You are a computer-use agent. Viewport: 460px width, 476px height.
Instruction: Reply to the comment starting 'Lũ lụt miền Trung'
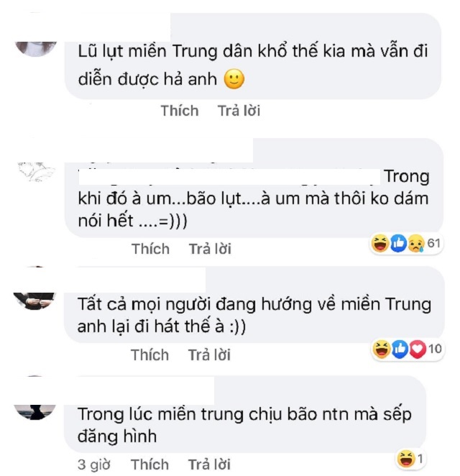pos(239,111)
